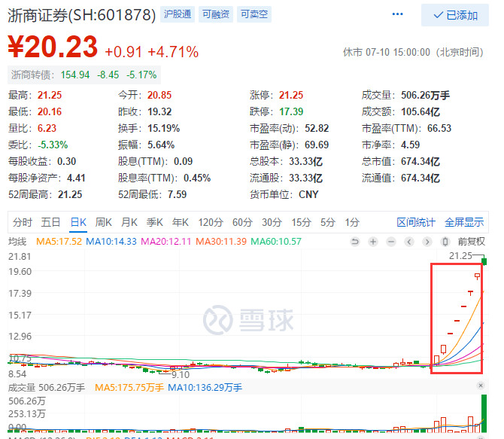Click the 成交量 506.26万手 value
This screenshot has width=504, height=439.
(425, 96)
